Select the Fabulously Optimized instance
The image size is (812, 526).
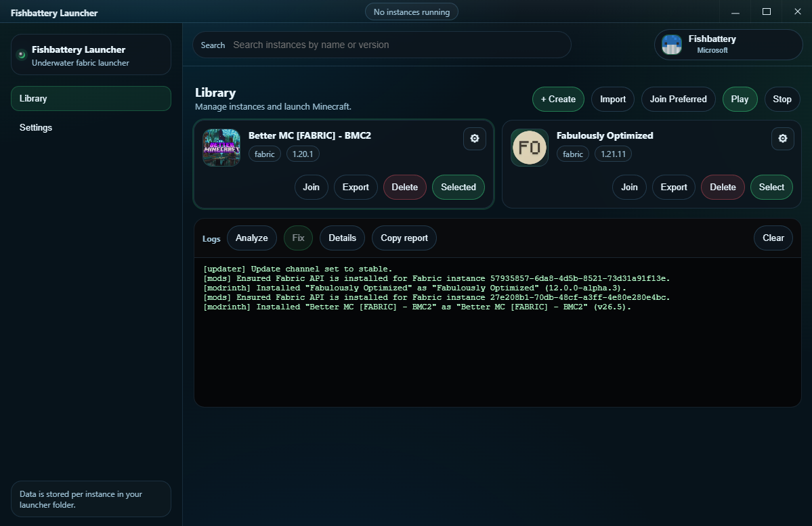pos(771,187)
